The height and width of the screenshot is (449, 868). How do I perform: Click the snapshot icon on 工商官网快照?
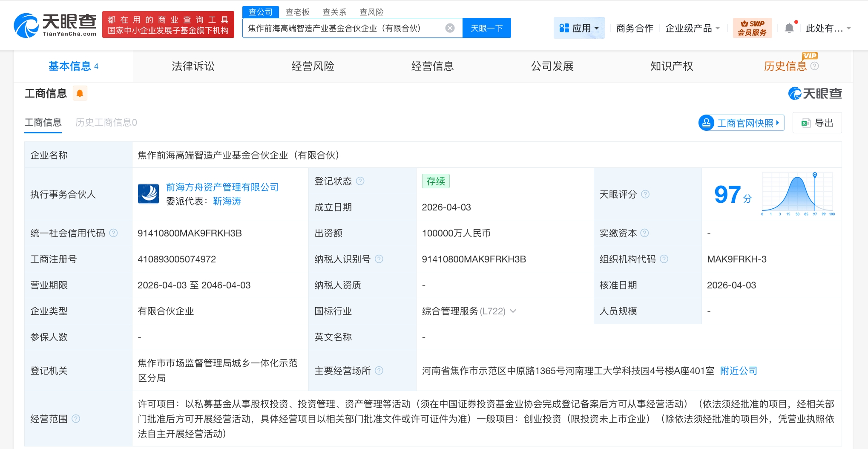pyautogui.click(x=707, y=123)
